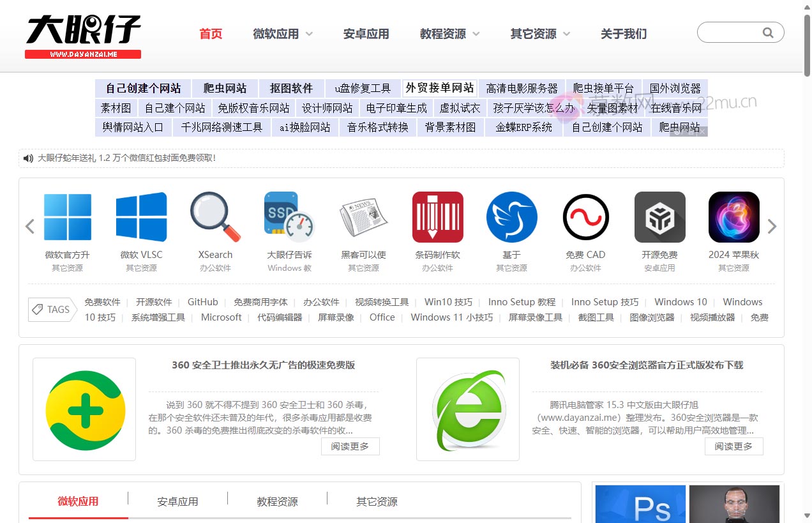Open the GitHub tag link

click(202, 302)
